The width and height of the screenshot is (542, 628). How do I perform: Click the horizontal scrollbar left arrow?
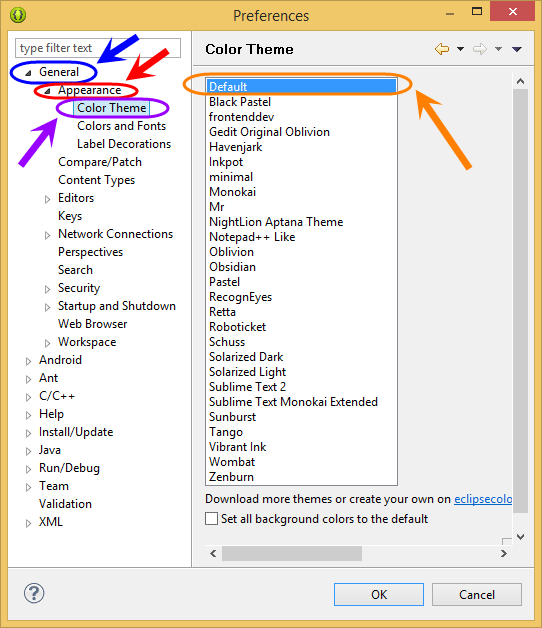click(213, 554)
